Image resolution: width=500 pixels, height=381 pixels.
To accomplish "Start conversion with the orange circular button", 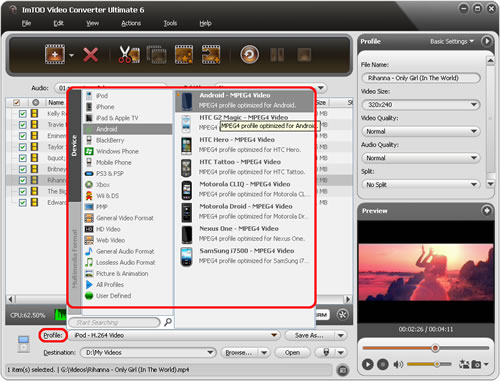I will pyautogui.click(x=249, y=54).
